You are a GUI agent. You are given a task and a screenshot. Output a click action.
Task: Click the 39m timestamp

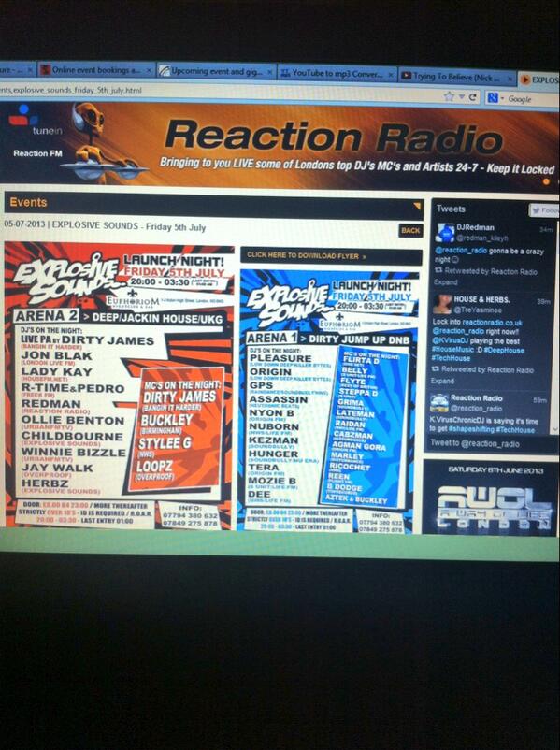pos(542,302)
